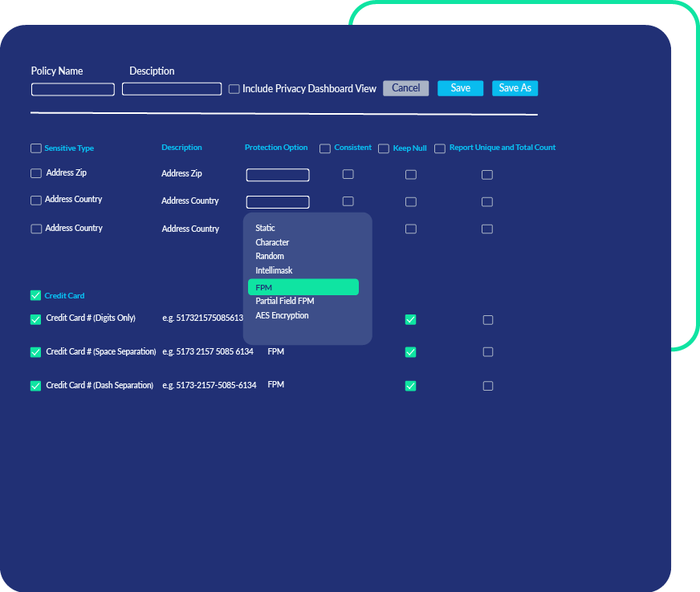Select Static protection option

point(265,228)
